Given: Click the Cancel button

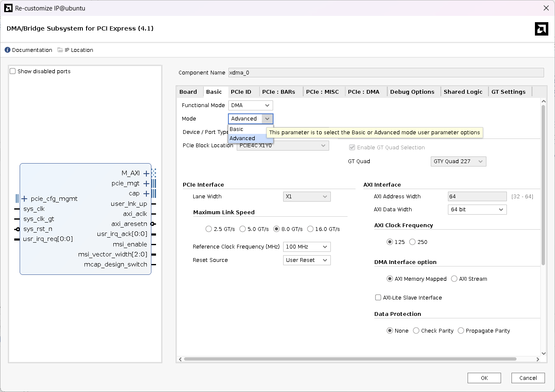Looking at the screenshot, I should pos(528,378).
